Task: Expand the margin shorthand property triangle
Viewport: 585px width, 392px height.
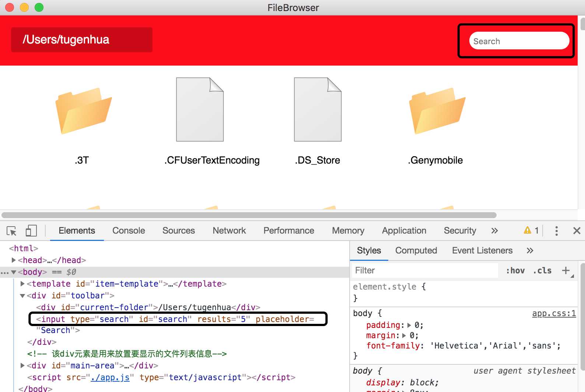Action: click(404, 335)
